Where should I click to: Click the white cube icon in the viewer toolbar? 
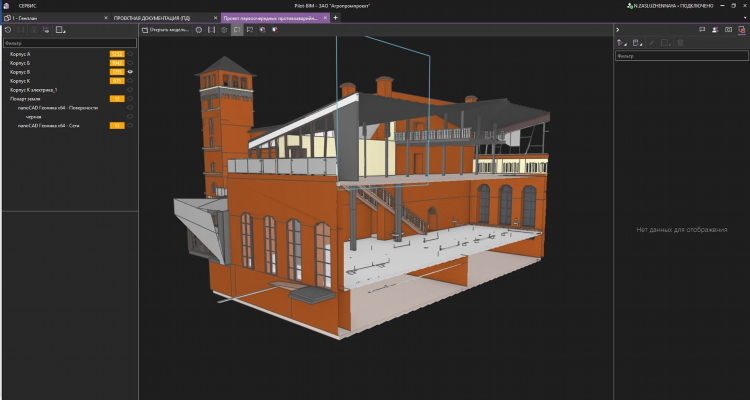(x=262, y=30)
